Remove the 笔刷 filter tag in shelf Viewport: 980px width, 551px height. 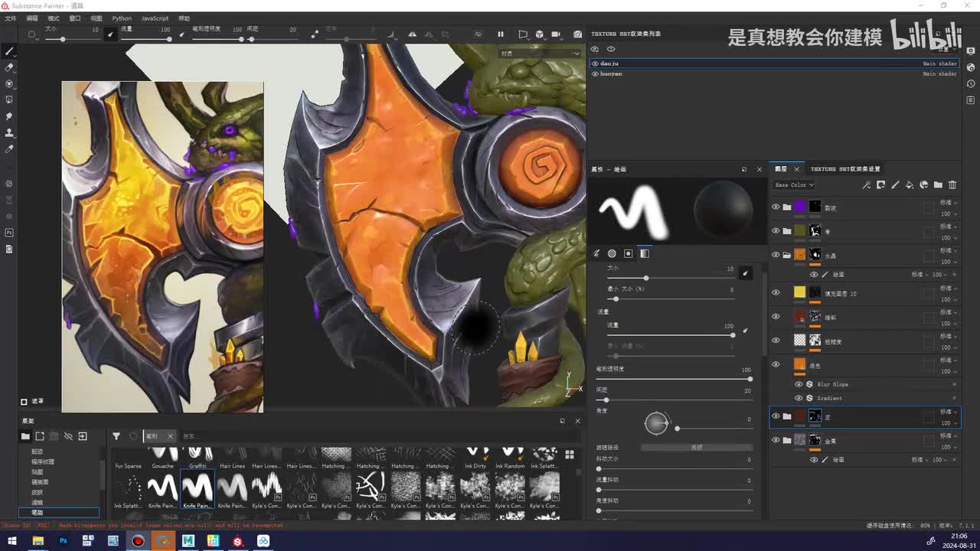coord(170,436)
